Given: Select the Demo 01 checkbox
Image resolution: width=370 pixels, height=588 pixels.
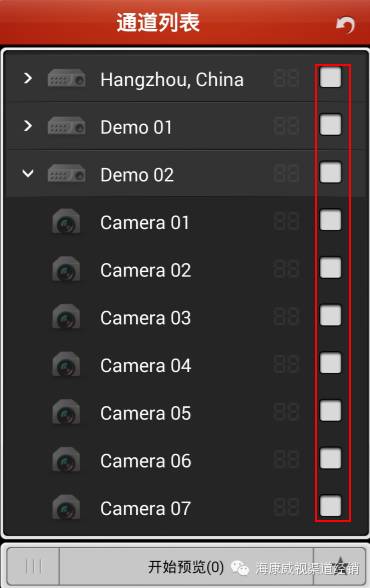Looking at the screenshot, I should coord(330,125).
